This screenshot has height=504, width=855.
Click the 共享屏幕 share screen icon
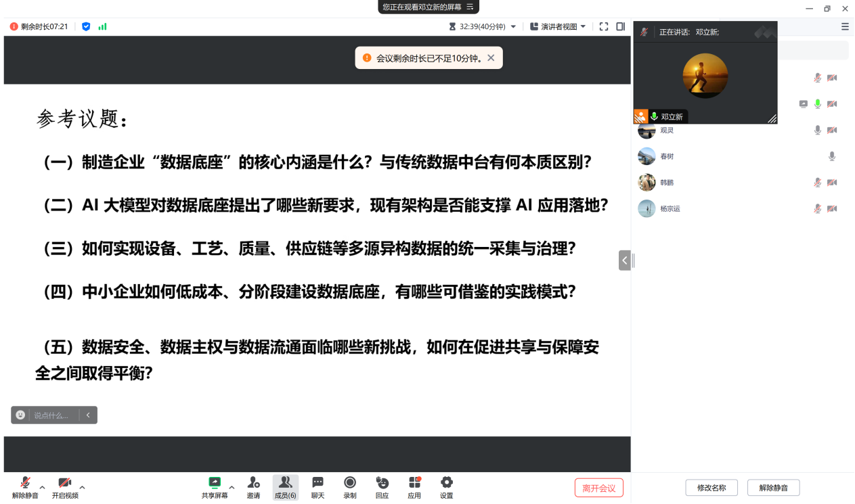click(215, 483)
